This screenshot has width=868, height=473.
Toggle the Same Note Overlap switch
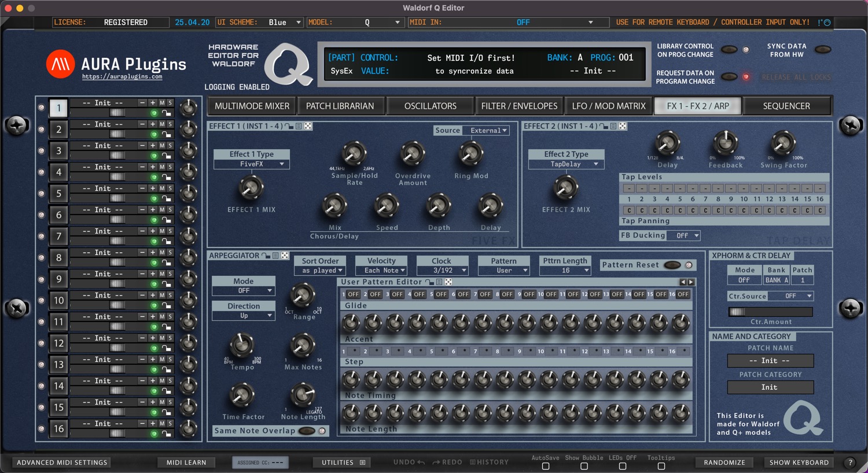pyautogui.click(x=307, y=431)
